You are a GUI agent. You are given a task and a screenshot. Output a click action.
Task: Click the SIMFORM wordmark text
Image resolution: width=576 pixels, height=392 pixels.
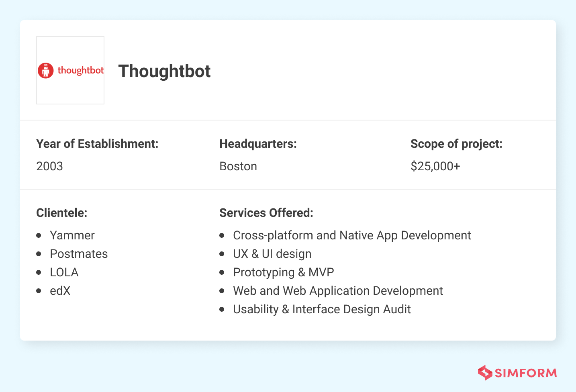[526, 373]
